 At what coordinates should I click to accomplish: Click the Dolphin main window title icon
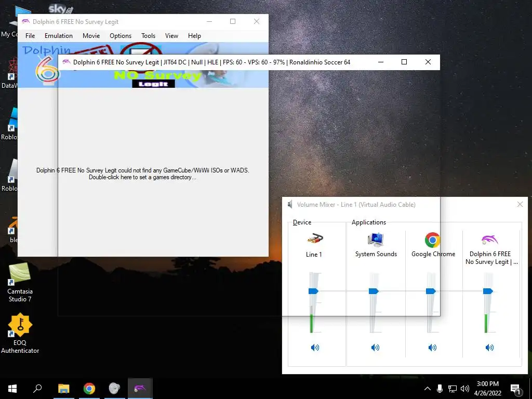coord(26,21)
